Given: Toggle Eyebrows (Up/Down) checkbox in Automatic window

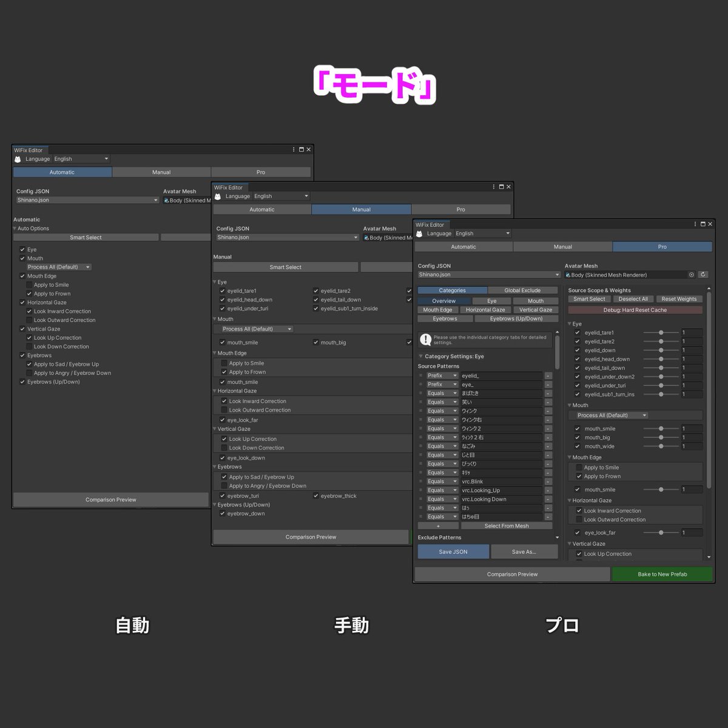Looking at the screenshot, I should (x=22, y=382).
